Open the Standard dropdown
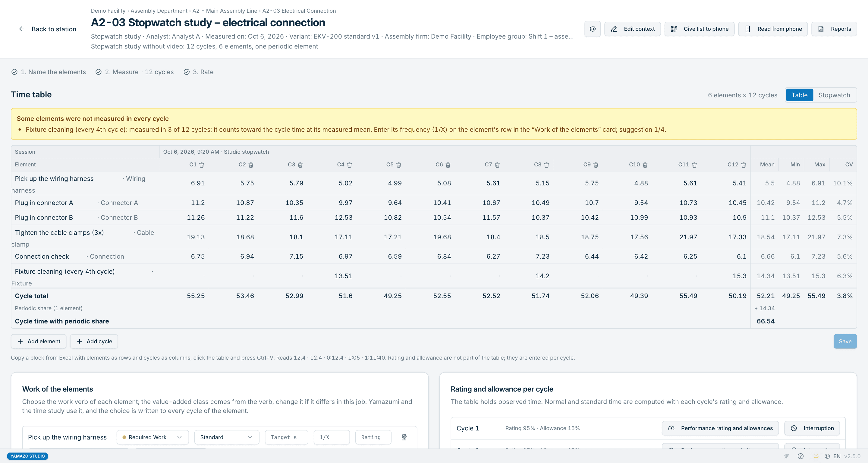This screenshot has width=868, height=463. [226, 437]
